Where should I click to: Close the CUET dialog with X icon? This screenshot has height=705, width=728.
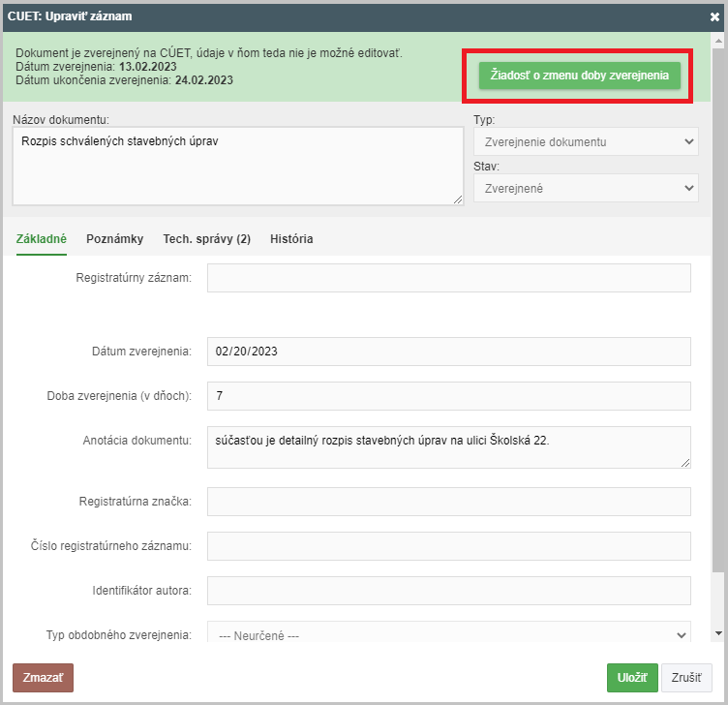coord(714,16)
